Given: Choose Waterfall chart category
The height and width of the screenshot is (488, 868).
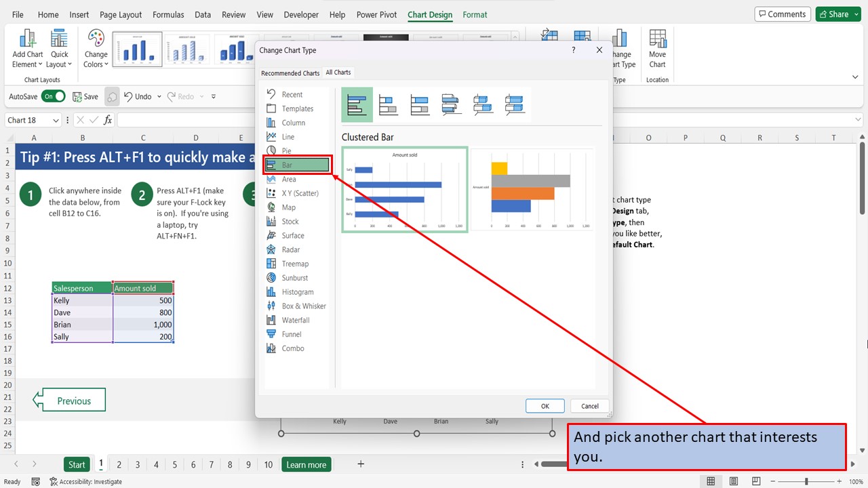Looking at the screenshot, I should [296, 320].
